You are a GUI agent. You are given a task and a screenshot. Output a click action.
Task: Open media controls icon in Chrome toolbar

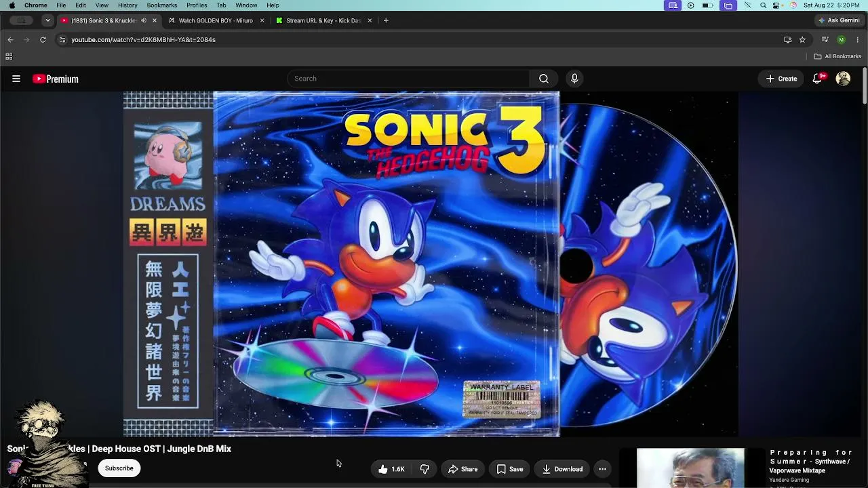tap(825, 39)
